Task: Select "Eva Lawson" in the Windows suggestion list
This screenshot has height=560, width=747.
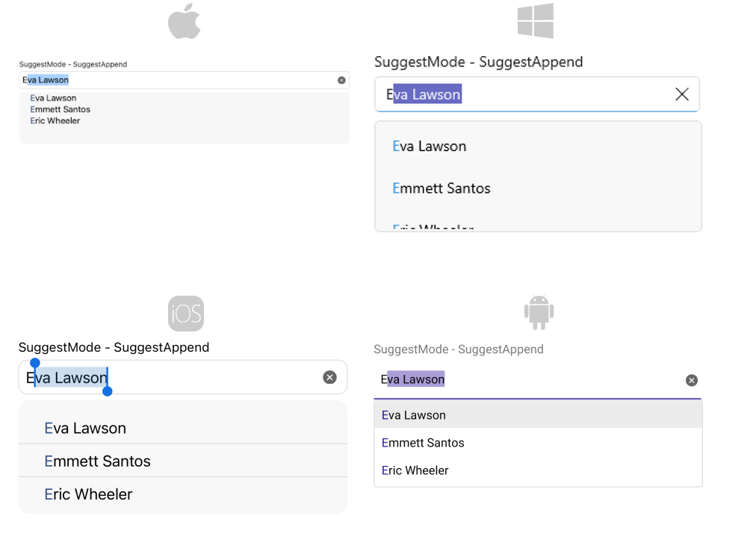Action: point(430,146)
